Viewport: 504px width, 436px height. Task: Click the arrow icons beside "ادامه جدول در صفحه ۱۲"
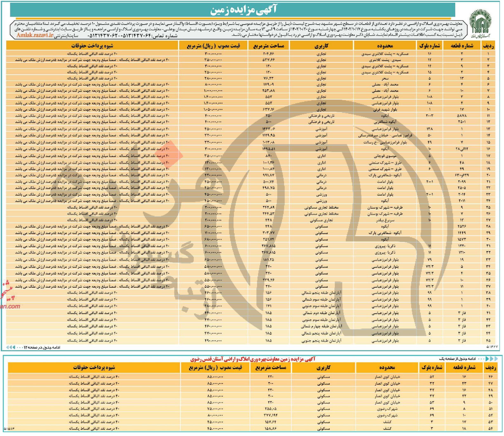click(x=11, y=348)
